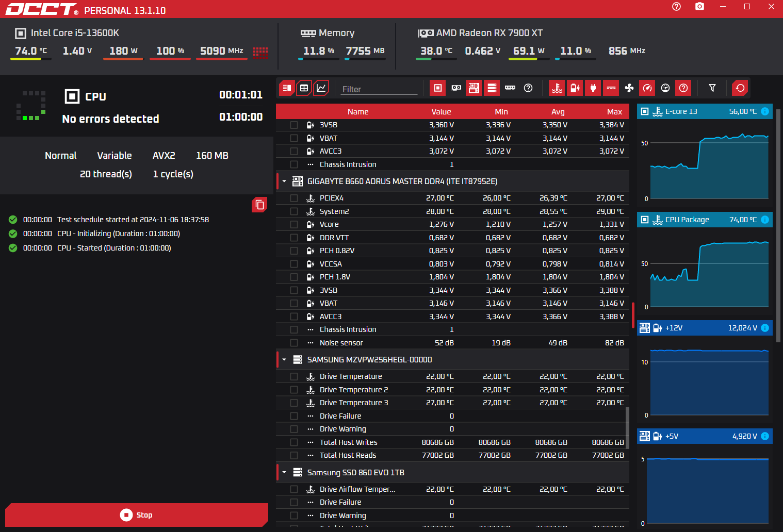Open the E-core 13 graph header

coord(705,111)
